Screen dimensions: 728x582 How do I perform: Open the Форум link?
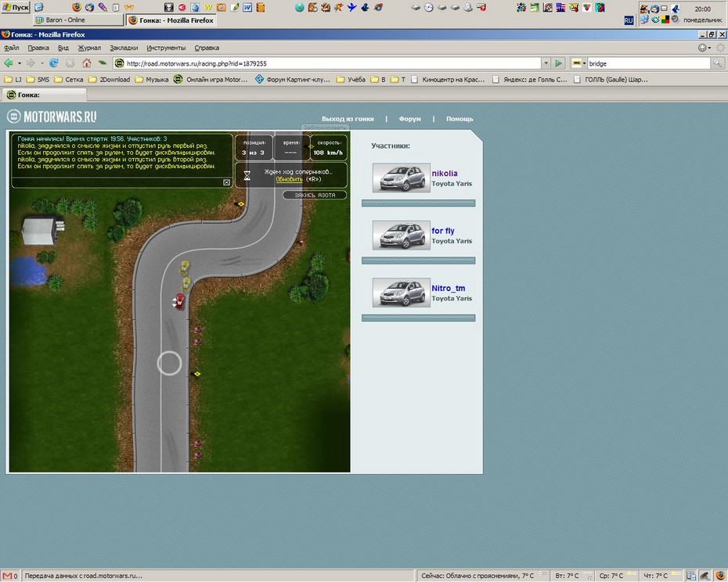coord(409,119)
